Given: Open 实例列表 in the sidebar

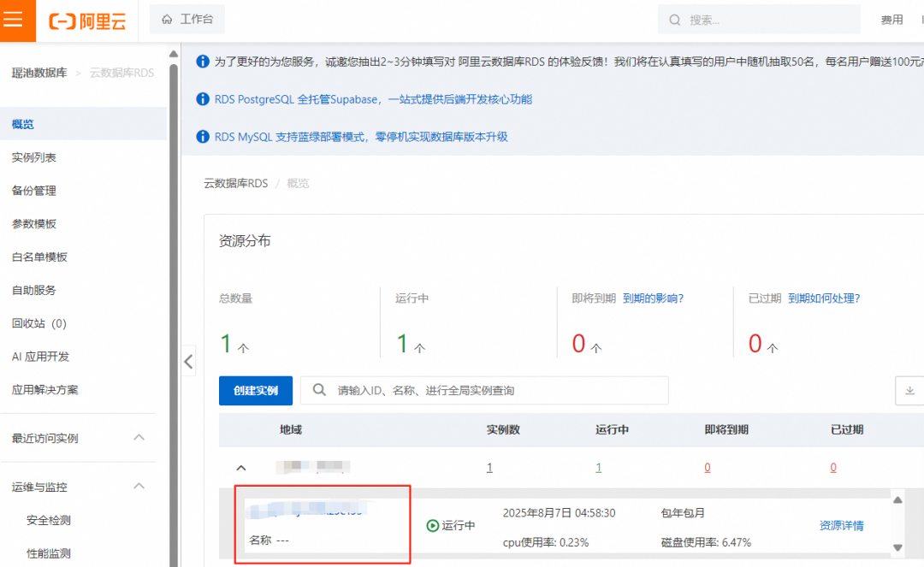Looking at the screenshot, I should [34, 157].
